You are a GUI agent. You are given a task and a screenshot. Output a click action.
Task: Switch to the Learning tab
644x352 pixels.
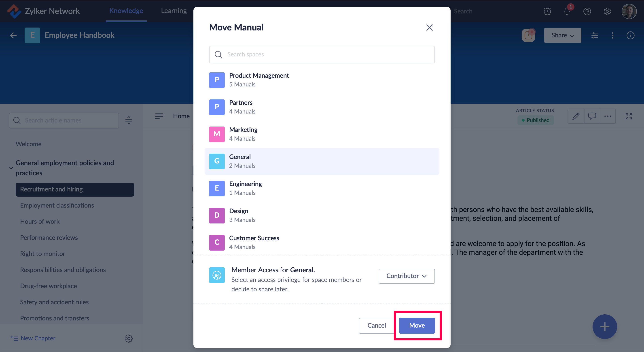(x=174, y=11)
